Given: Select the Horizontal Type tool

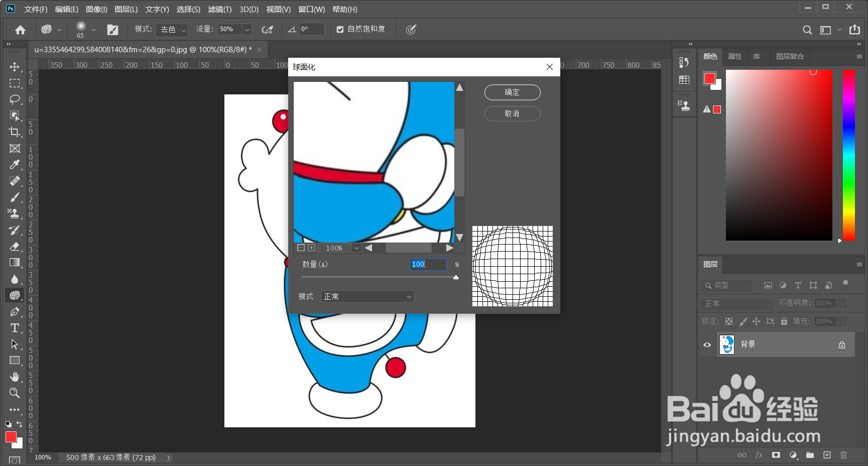Looking at the screenshot, I should [x=15, y=328].
